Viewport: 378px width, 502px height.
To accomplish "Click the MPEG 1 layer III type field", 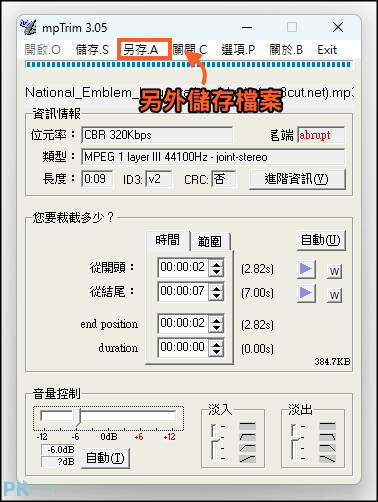I will click(213, 157).
